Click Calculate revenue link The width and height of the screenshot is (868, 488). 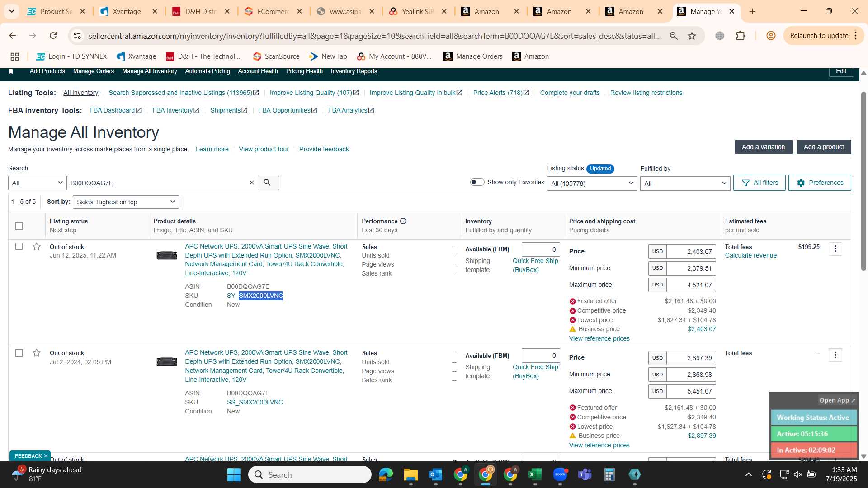751,255
